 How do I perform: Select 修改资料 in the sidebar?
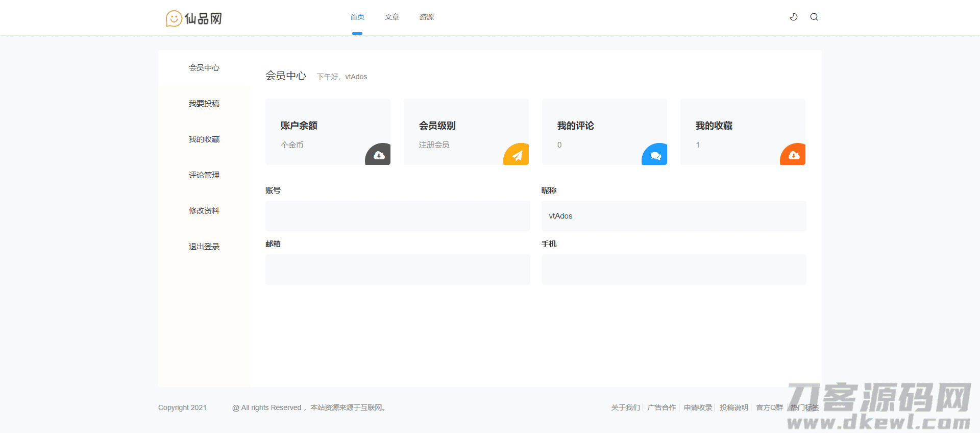[204, 211]
